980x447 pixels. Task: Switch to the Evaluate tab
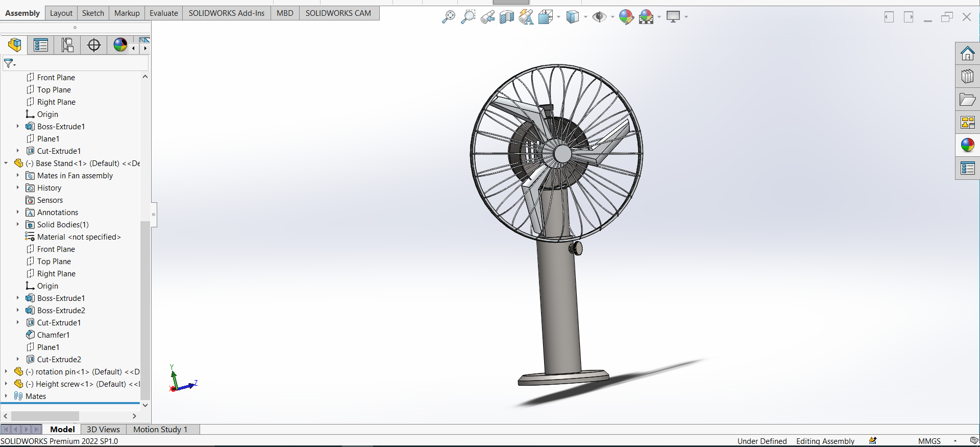pyautogui.click(x=164, y=13)
